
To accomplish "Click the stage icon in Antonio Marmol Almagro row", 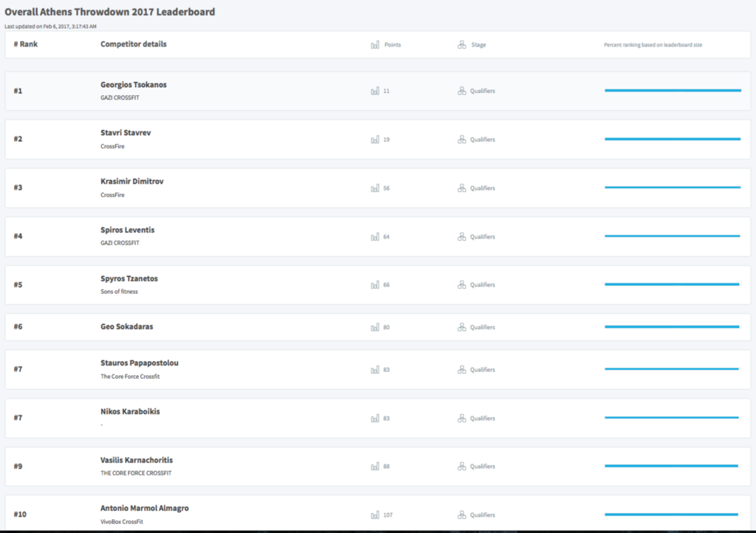I will click(x=461, y=515).
